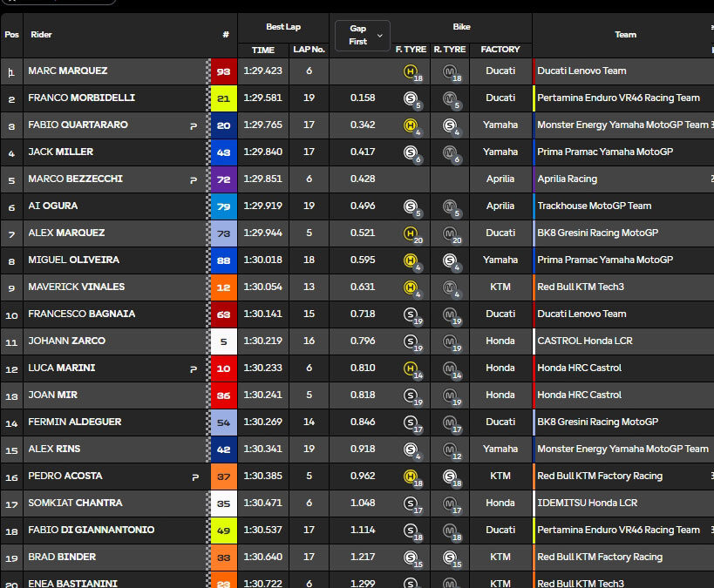
Task: Click Franco Morbidelli soft front tyre icon
Action: (x=411, y=98)
